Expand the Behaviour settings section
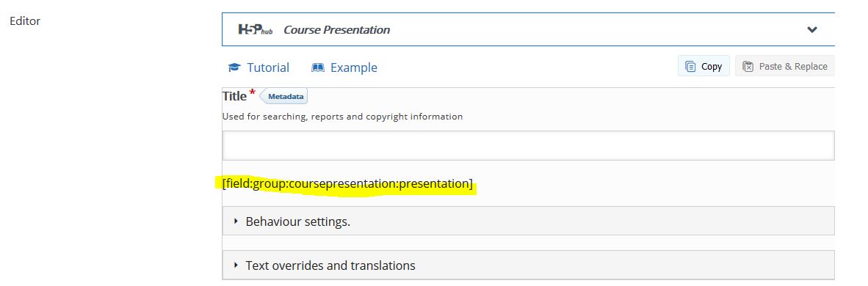Viewport: 868px width, 286px height. (528, 221)
